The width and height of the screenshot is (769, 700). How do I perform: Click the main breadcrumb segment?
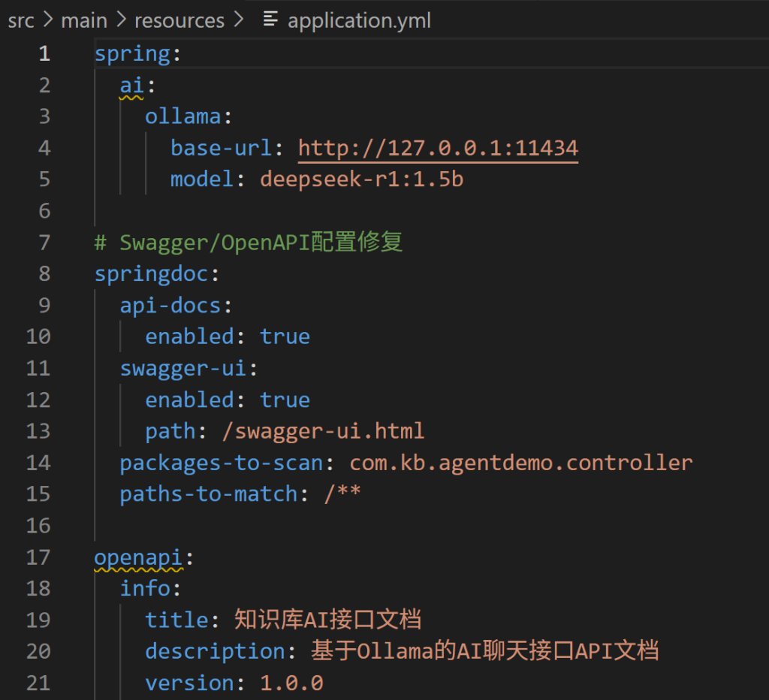tap(84, 20)
